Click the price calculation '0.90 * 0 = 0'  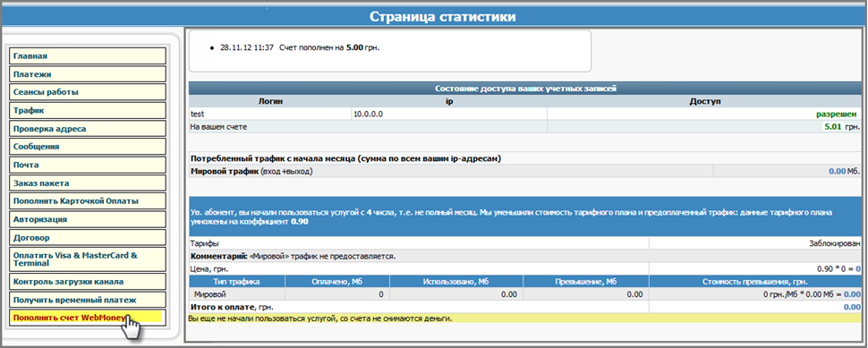[x=838, y=269]
